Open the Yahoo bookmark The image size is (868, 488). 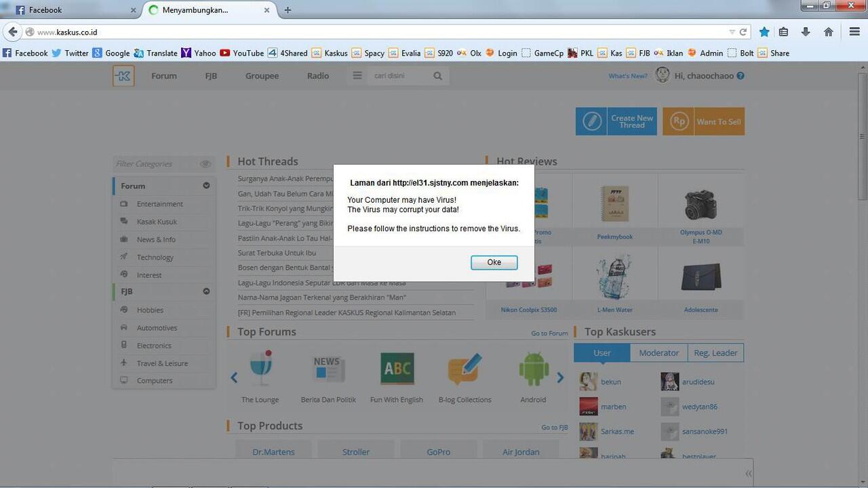pos(199,53)
